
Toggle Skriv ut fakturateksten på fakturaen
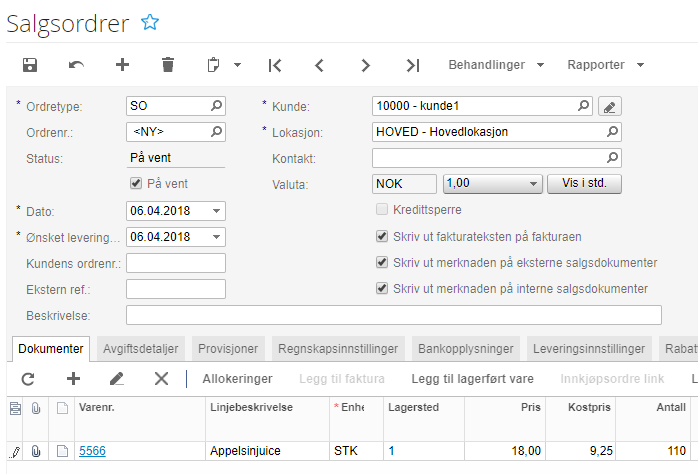tap(382, 236)
